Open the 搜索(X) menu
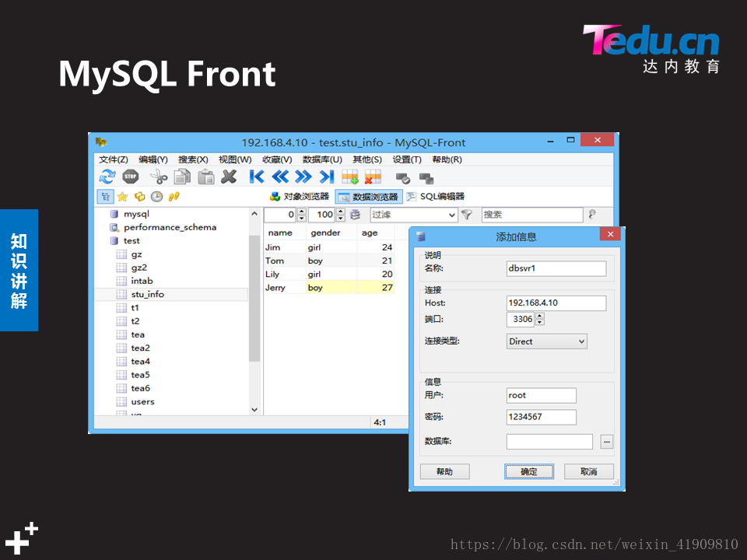This screenshot has width=747, height=560. [x=193, y=159]
